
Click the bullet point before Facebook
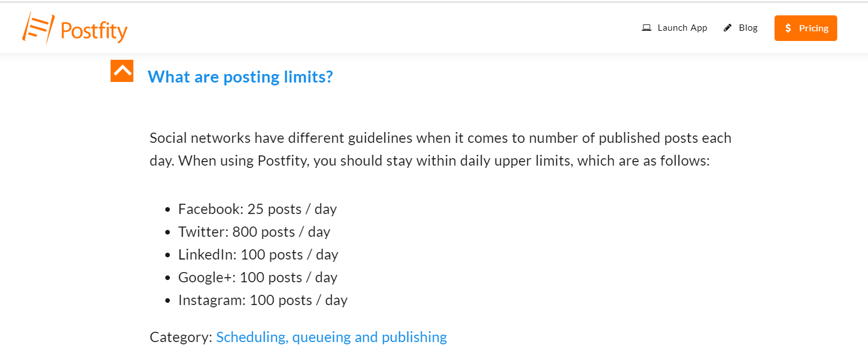coord(168,209)
